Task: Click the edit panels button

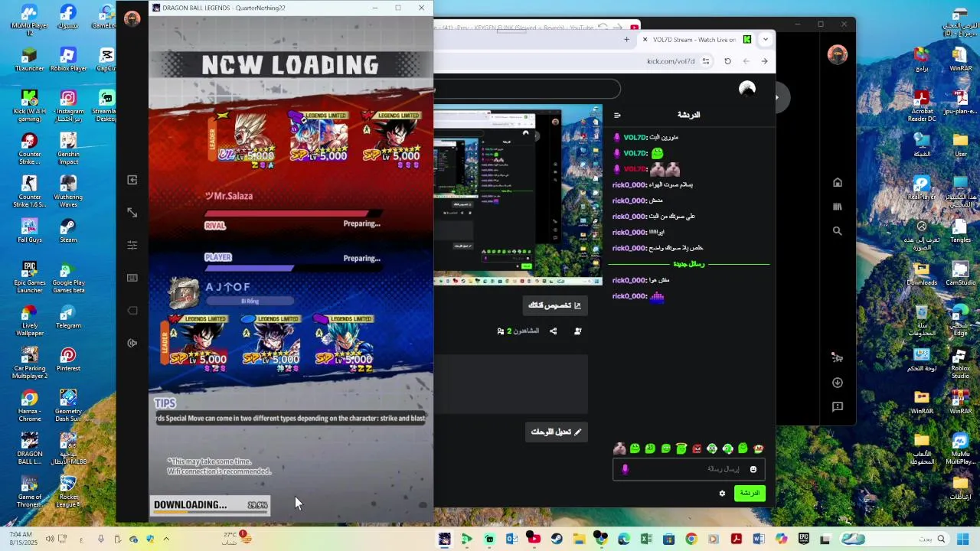Action: click(x=557, y=432)
